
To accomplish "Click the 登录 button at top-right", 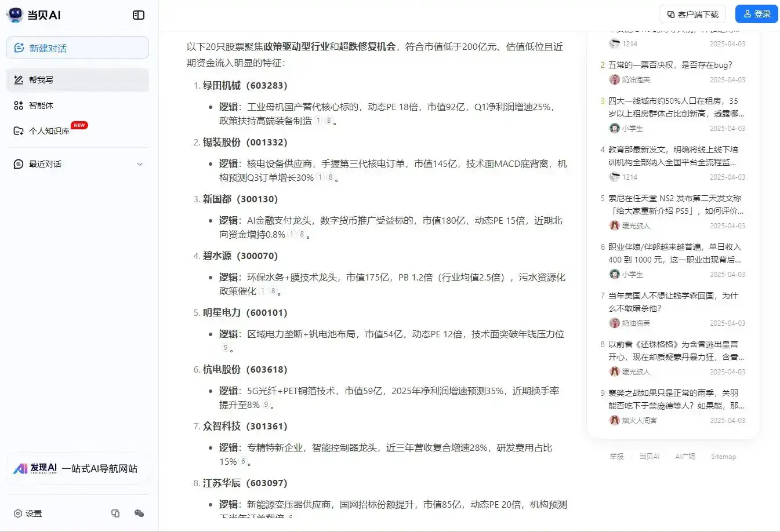I will tap(756, 14).
